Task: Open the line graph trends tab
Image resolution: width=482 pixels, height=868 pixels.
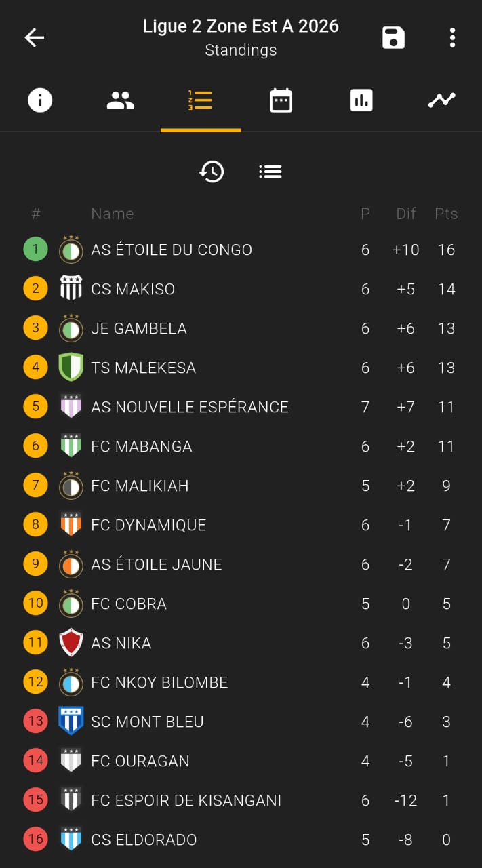Action: point(441,101)
